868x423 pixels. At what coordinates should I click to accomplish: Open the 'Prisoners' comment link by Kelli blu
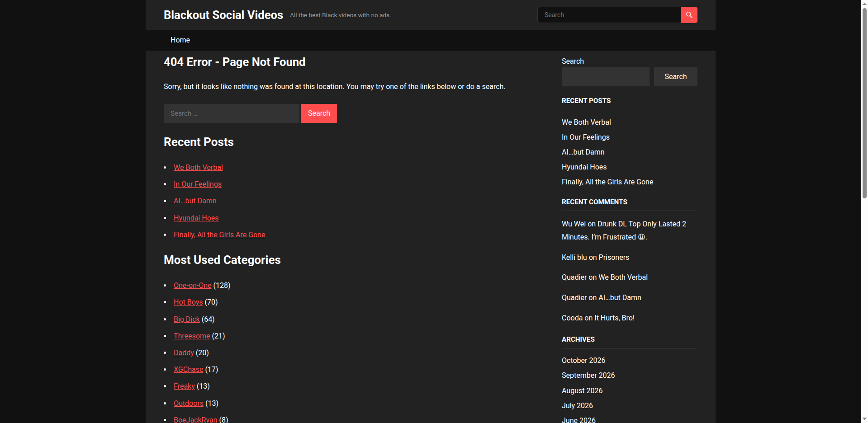614,257
